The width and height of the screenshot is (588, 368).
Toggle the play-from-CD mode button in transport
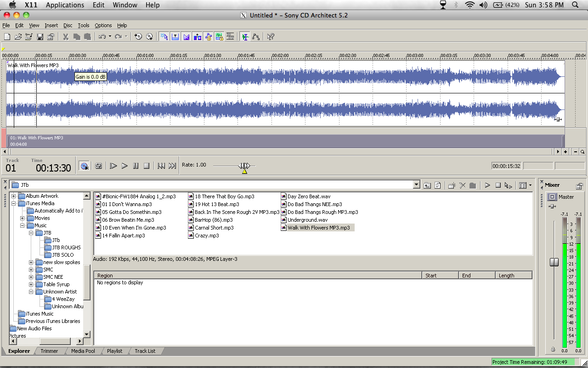[x=84, y=166]
